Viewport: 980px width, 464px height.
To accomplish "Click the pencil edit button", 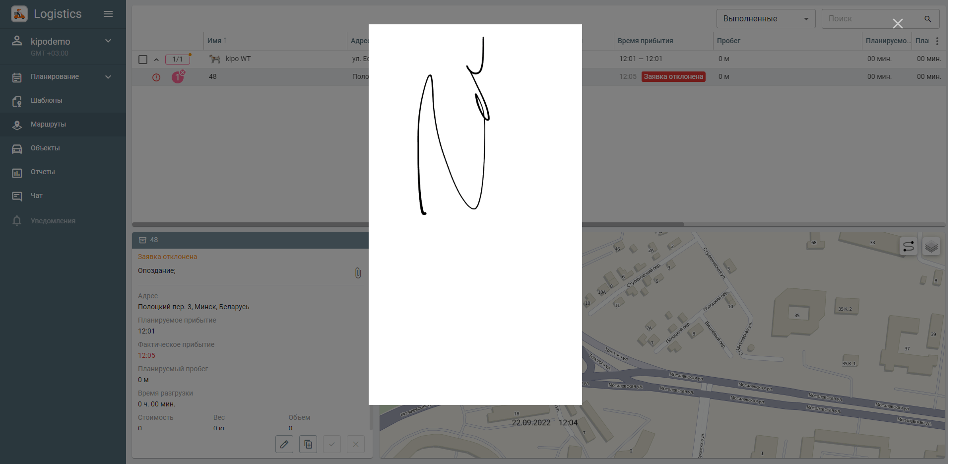I will [284, 444].
